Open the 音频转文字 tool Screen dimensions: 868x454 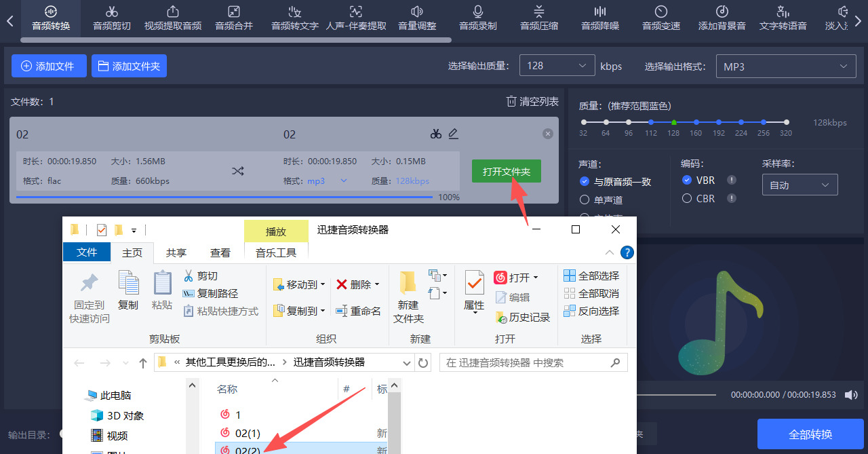click(295, 18)
